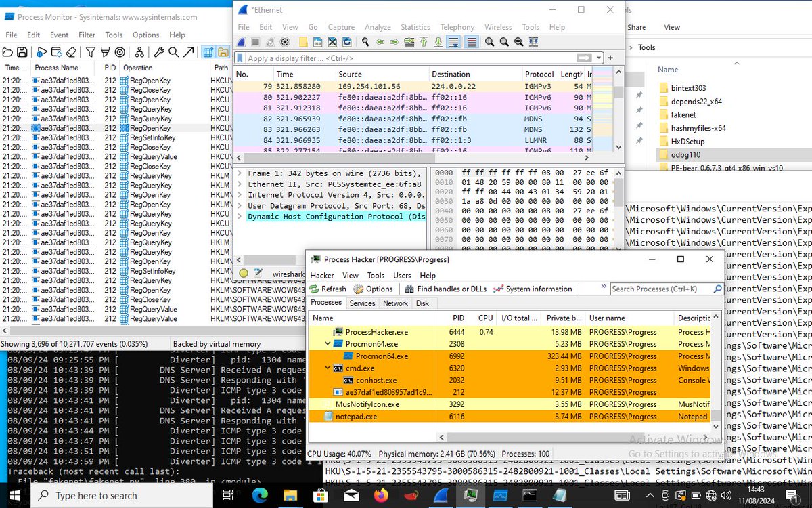Go back with Wireshark's left green arrow
The image size is (812, 508).
click(380, 42)
